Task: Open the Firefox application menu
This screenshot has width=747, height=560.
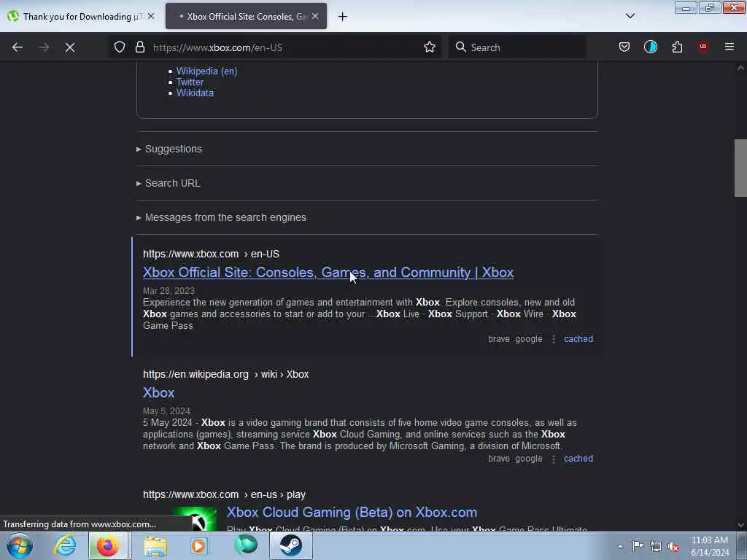Action: pos(729,47)
